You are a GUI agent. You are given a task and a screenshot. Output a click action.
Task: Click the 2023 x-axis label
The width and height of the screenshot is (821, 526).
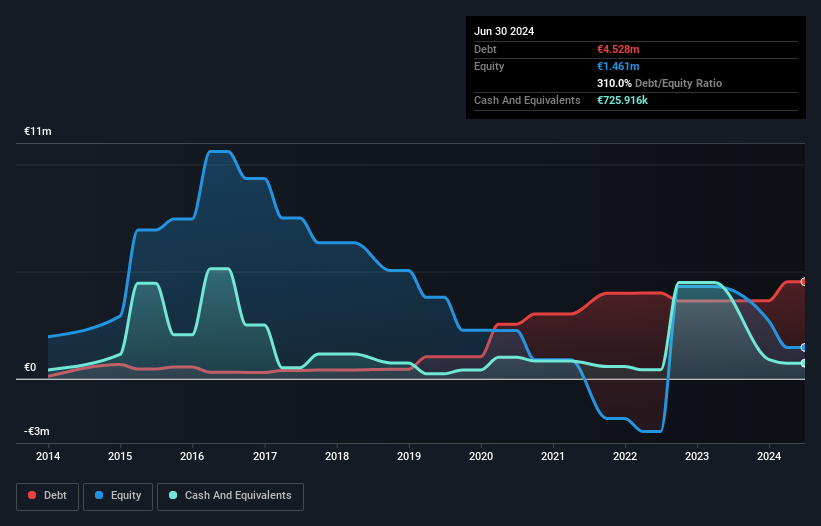(697, 456)
